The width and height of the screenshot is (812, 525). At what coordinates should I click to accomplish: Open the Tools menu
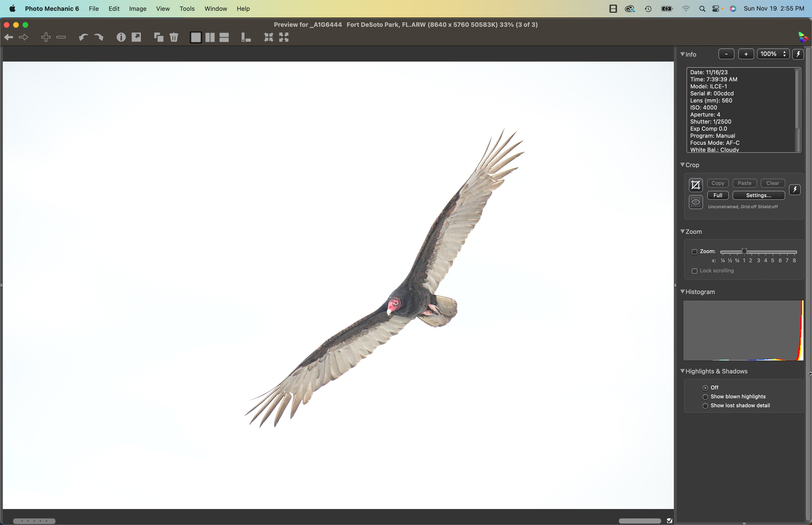(187, 9)
